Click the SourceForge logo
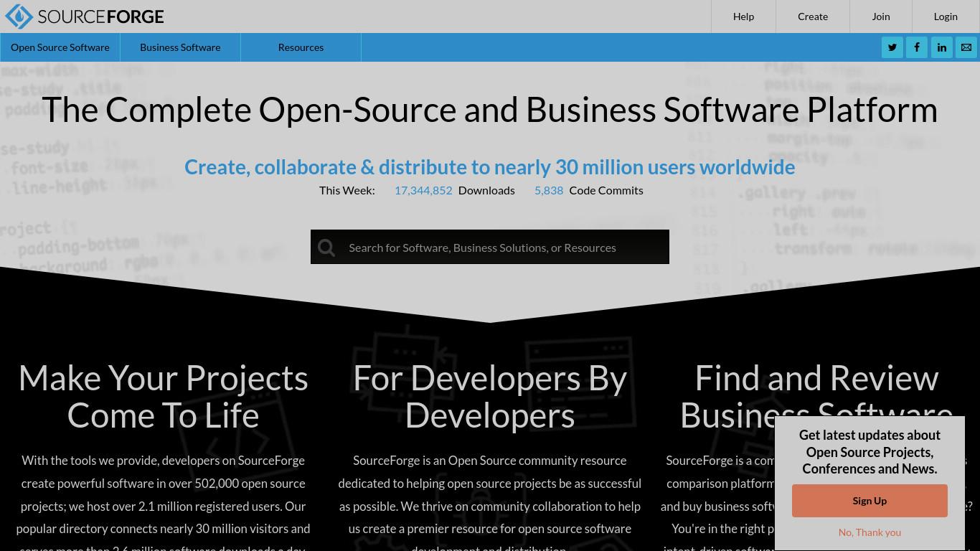The height and width of the screenshot is (551, 980). coord(85,17)
